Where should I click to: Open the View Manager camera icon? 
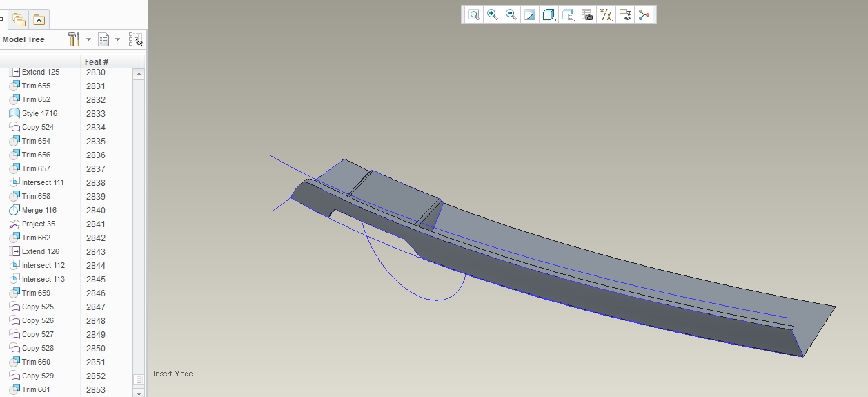(x=587, y=14)
